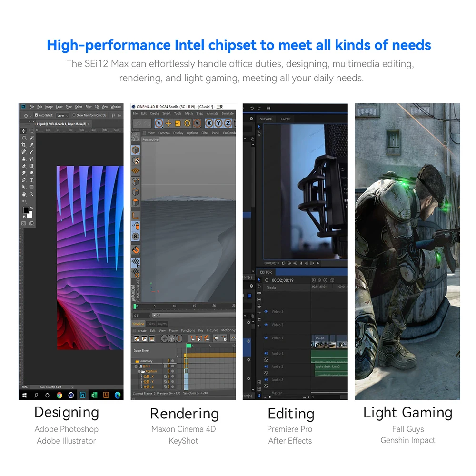The height and width of the screenshot is (476, 476).
Task: Mute the Audio 1 track
Action: tap(266, 354)
